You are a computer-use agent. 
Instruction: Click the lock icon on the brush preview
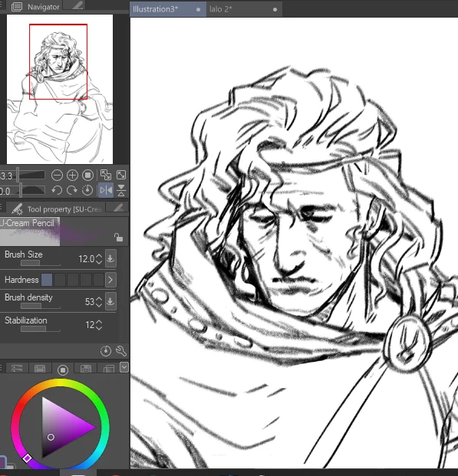tap(118, 237)
